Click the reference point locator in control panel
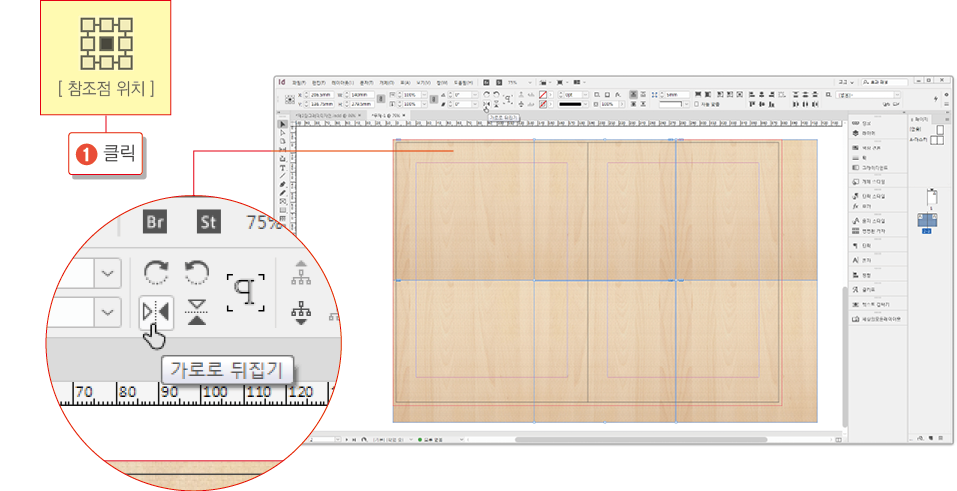The width and height of the screenshot is (957, 491). (289, 99)
